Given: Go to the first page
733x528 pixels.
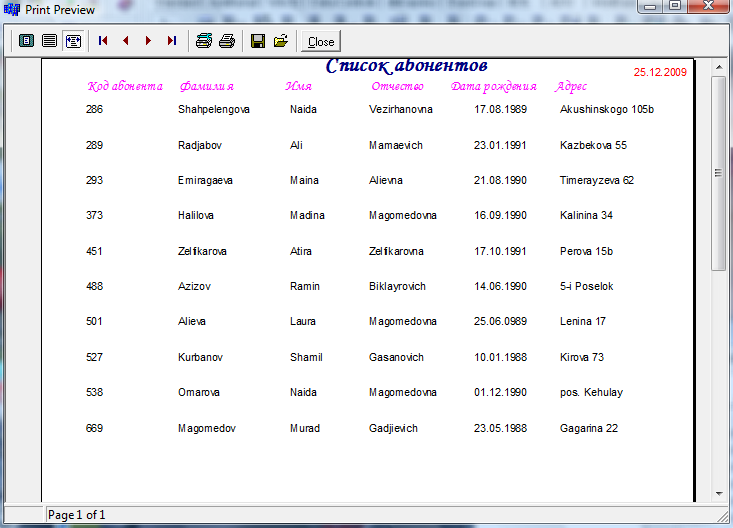Looking at the screenshot, I should point(102,41).
